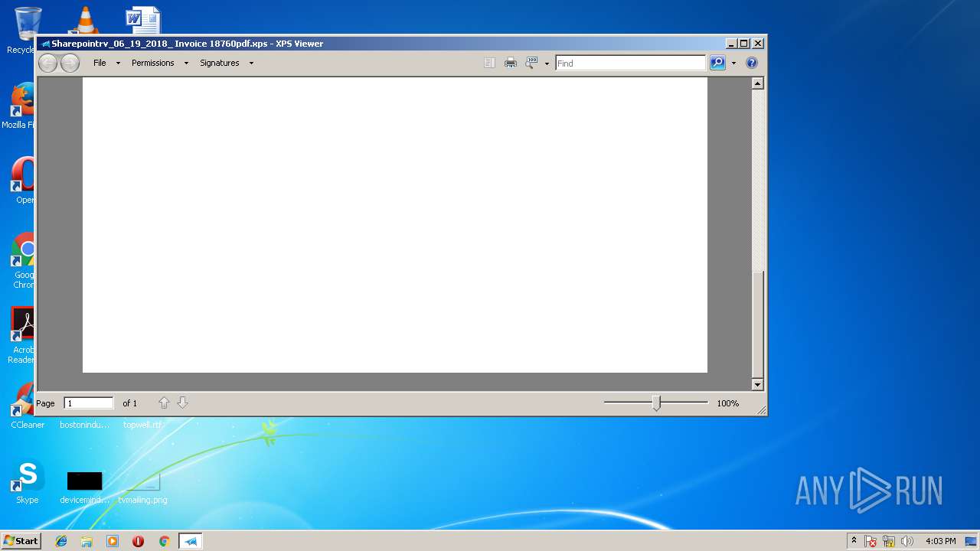Click the zoom slider thumb

point(656,403)
